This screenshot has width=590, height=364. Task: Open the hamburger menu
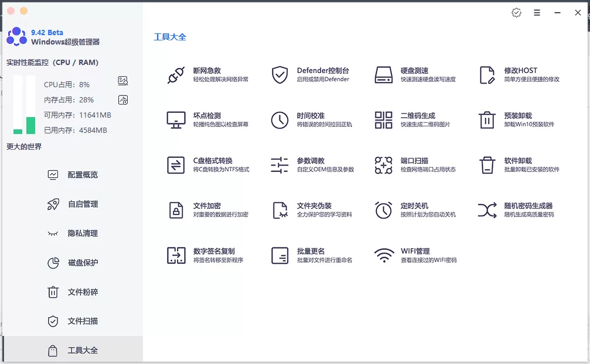click(537, 12)
